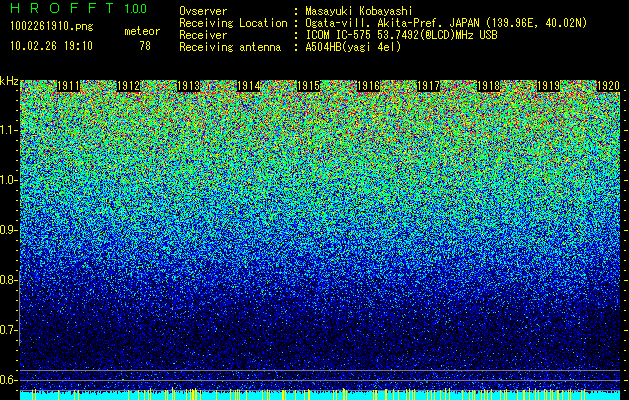Click the meteor count 78
The image size is (629, 400).
click(145, 46)
